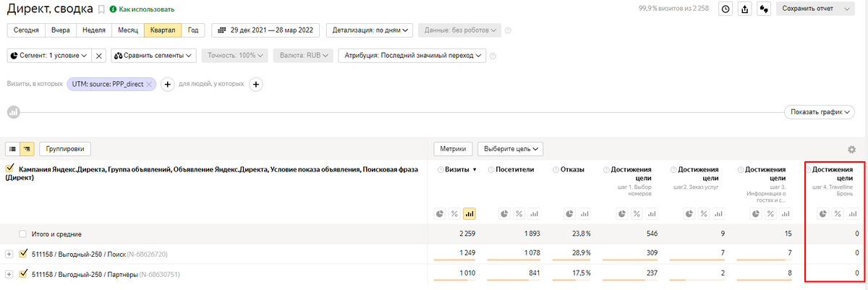Select the Месяц period tab
868x290 pixels.
pos(127,30)
